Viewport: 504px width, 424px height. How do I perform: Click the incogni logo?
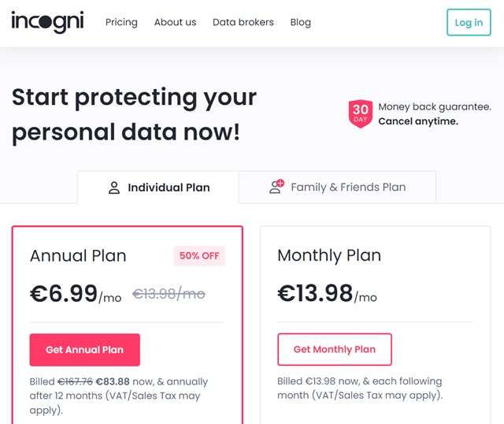[47, 22]
